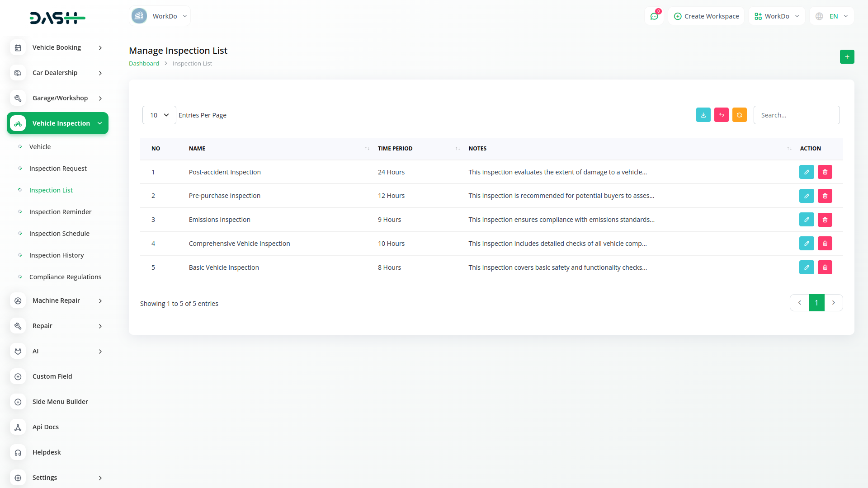Delete the Basic Vehicle Inspection entry

pyautogui.click(x=825, y=267)
